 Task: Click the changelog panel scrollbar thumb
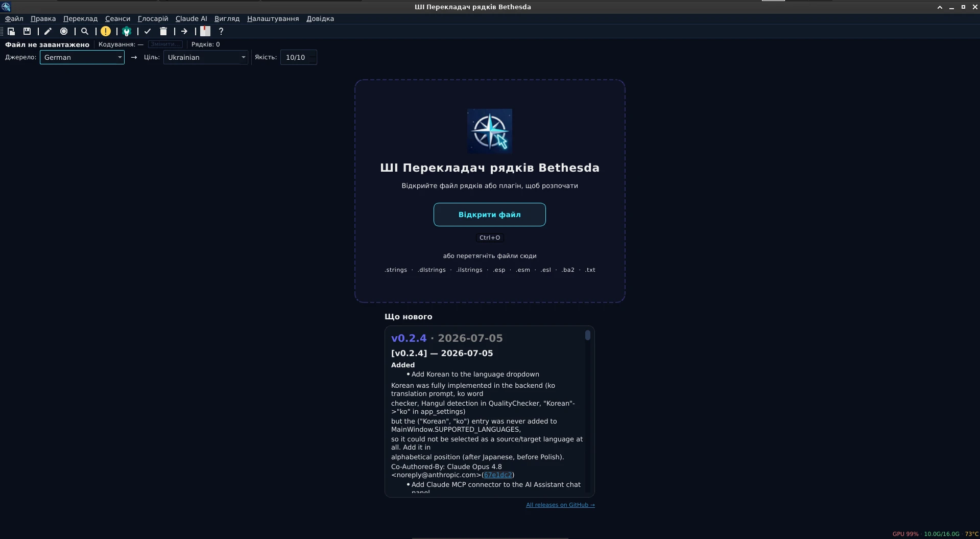pos(588,335)
